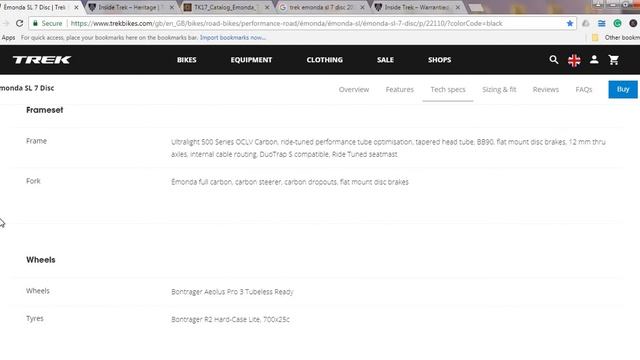
Task: Open the CLOTHING menu
Action: tap(324, 60)
